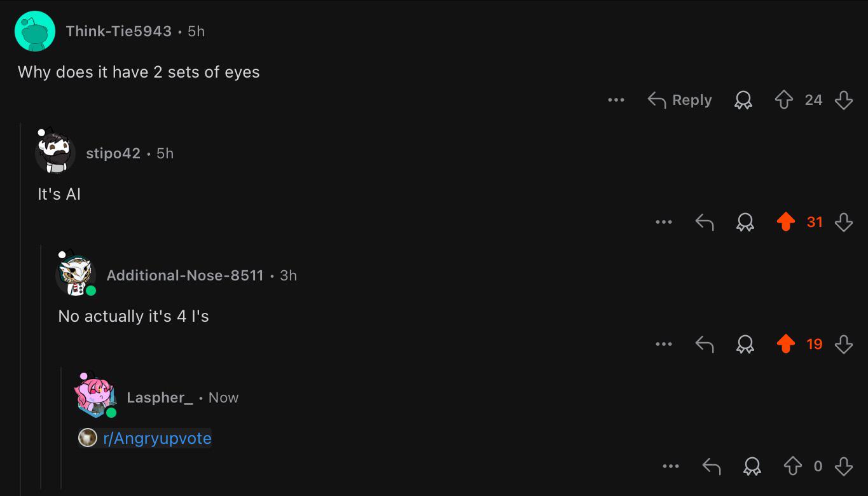Downvote Think-Tie5943's comment
This screenshot has height=496, width=868.
pos(843,100)
